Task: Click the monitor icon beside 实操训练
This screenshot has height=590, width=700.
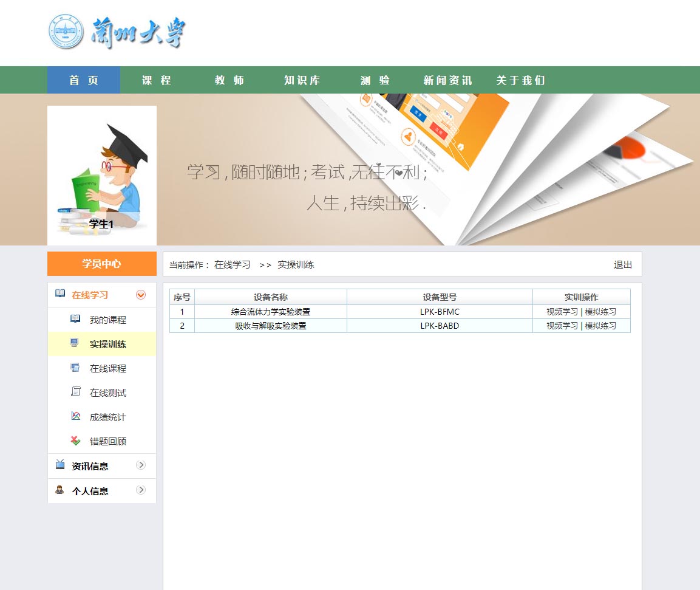Action: [75, 343]
